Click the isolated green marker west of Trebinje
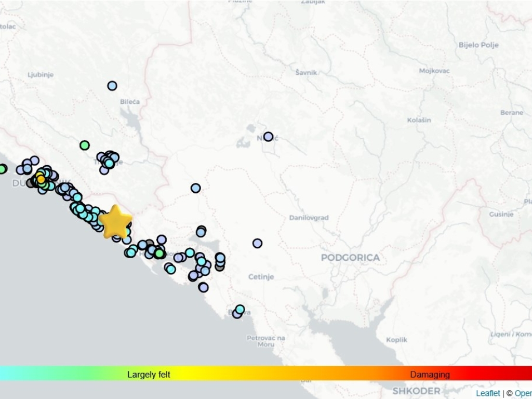532x399 pixels. [85, 145]
